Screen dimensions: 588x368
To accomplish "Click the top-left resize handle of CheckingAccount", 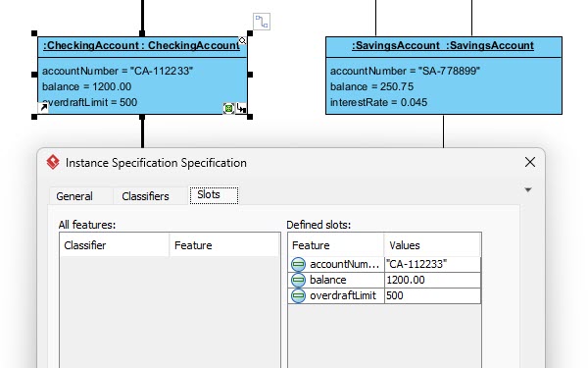I will (34, 33).
